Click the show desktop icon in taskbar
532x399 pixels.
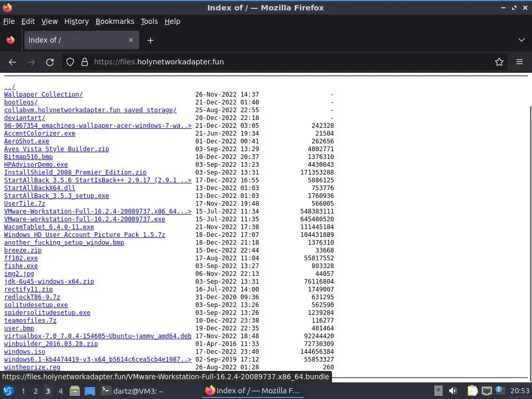tap(90, 391)
